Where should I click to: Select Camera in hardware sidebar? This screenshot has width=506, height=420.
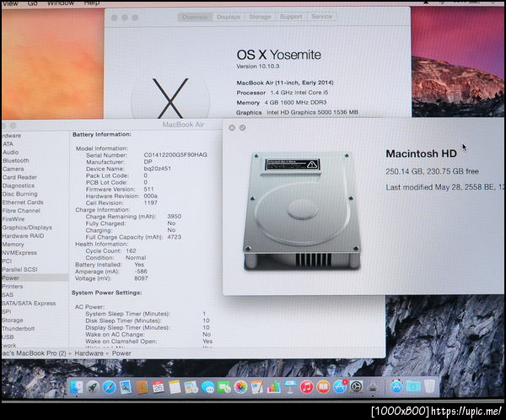coord(13,170)
